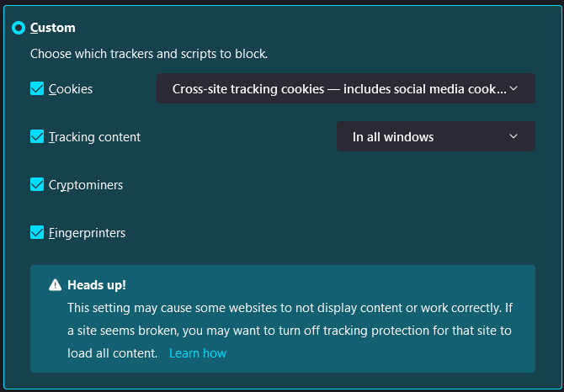564x392 pixels.
Task: Click the chevron beside In all windows
Action: (514, 136)
